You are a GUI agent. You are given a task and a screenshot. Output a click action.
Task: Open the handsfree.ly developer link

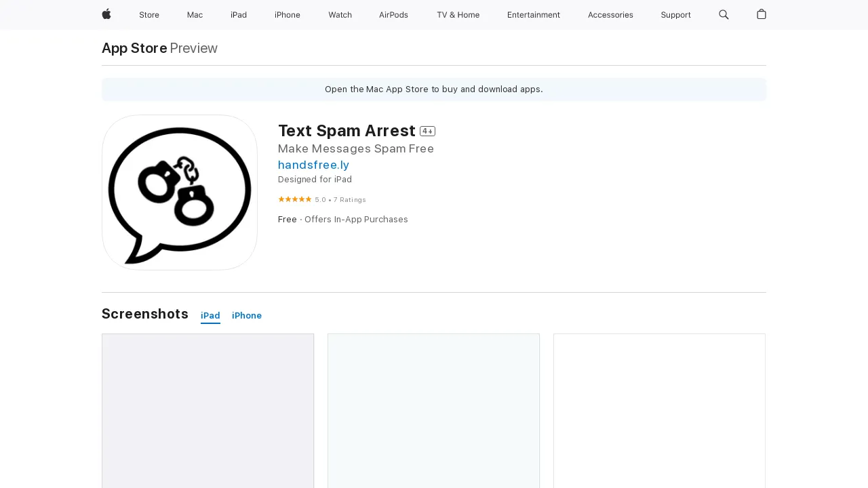313,165
